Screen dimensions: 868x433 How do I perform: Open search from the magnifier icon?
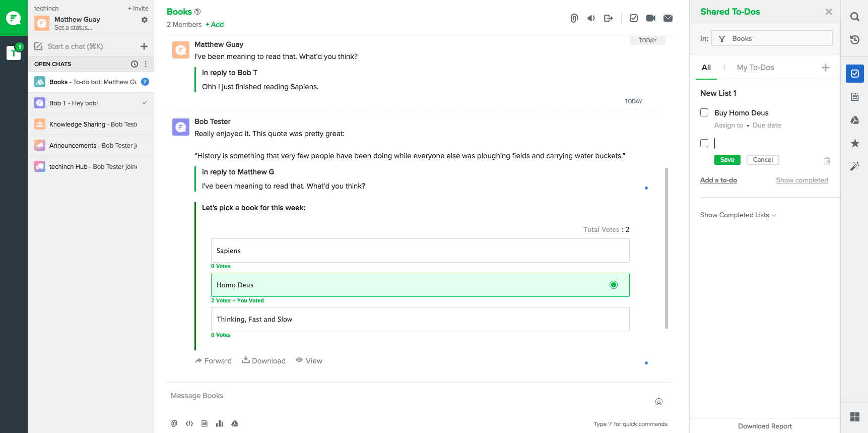854,17
